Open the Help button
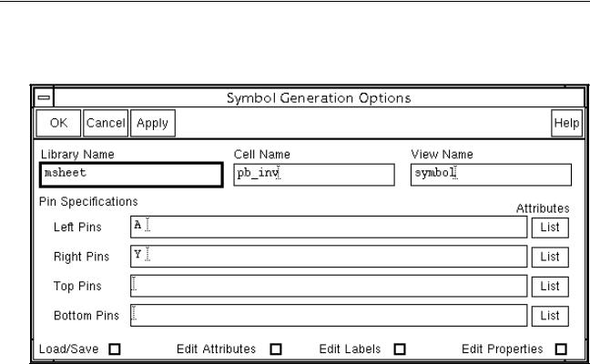 (566, 123)
